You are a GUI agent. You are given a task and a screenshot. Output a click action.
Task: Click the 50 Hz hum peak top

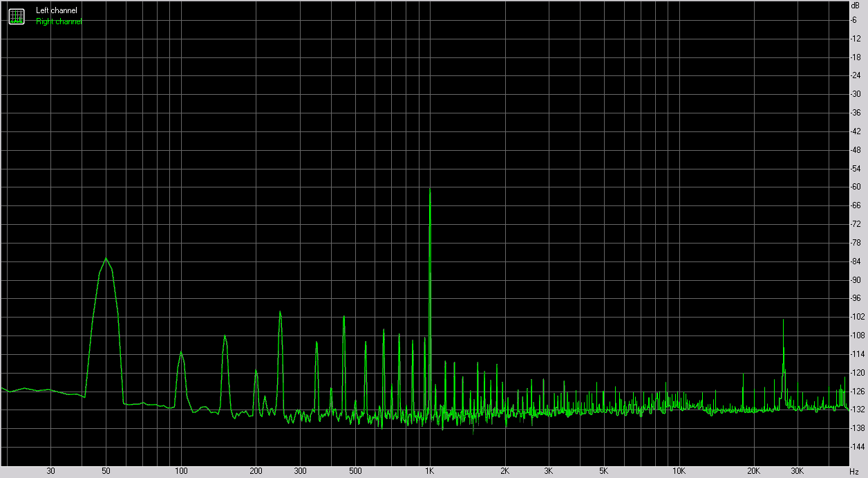(106, 258)
